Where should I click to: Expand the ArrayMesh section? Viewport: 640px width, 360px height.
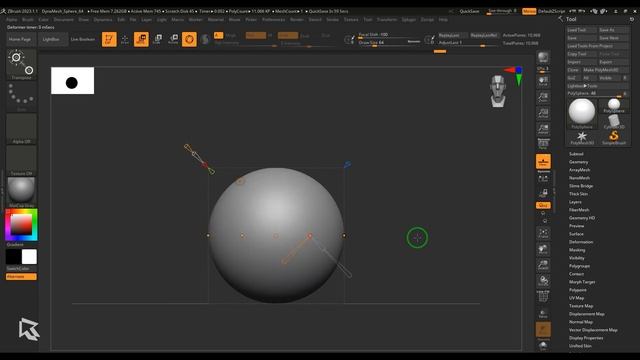pyautogui.click(x=580, y=170)
